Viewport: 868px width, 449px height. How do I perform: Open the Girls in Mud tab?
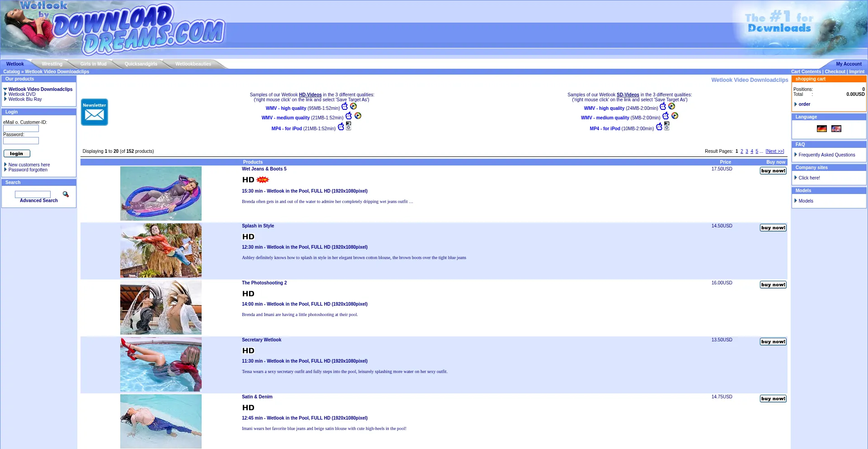(x=94, y=64)
